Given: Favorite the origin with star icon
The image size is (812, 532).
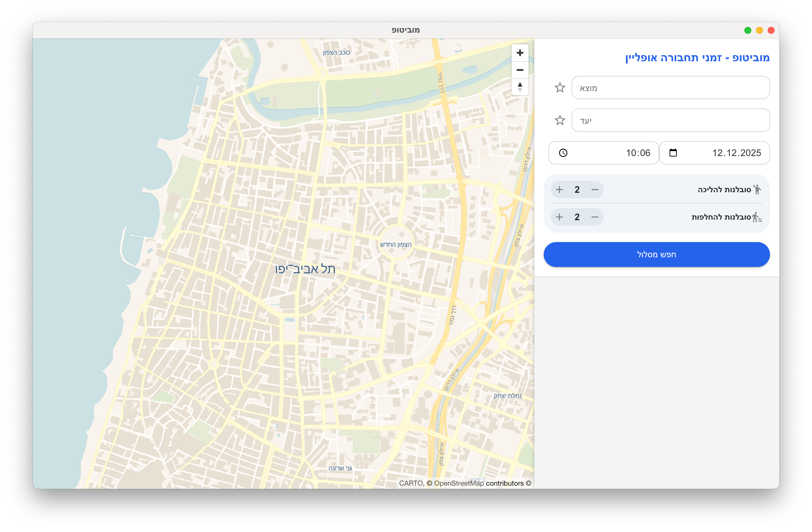Looking at the screenshot, I should [x=559, y=88].
